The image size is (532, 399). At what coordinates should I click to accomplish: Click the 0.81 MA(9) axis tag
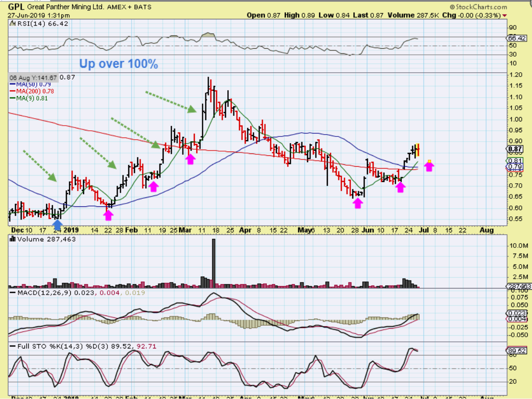(x=515, y=161)
